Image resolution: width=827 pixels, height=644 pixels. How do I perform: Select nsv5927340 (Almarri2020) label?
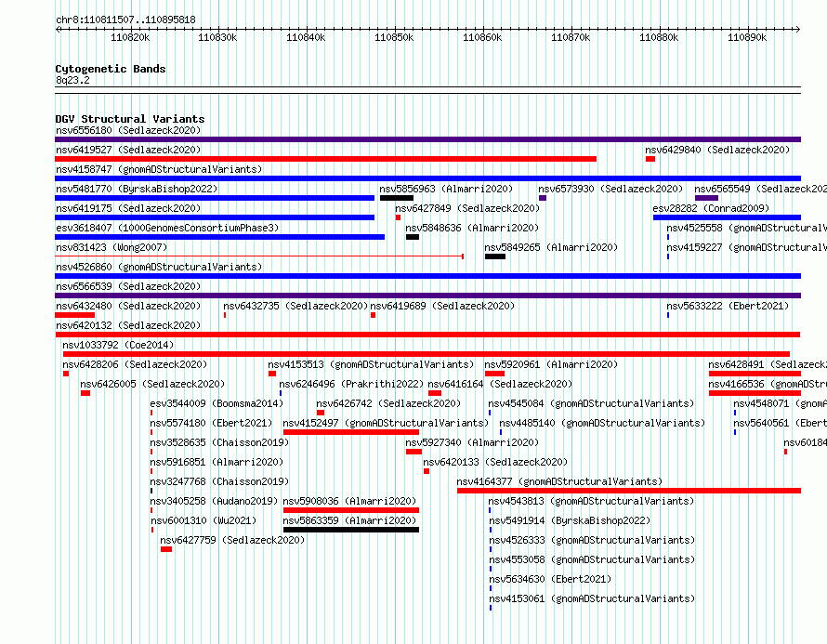[472, 442]
